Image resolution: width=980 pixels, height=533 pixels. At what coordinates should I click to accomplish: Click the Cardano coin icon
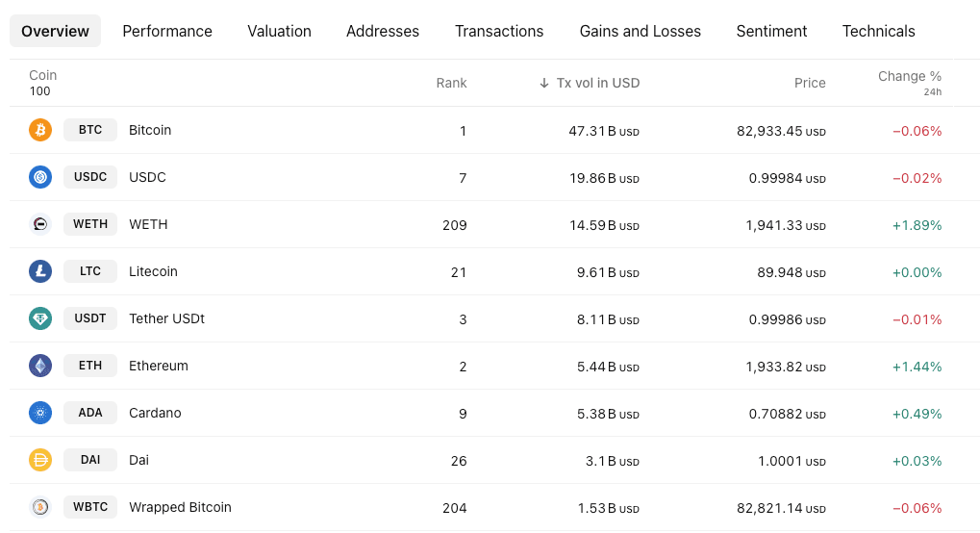[40, 413]
